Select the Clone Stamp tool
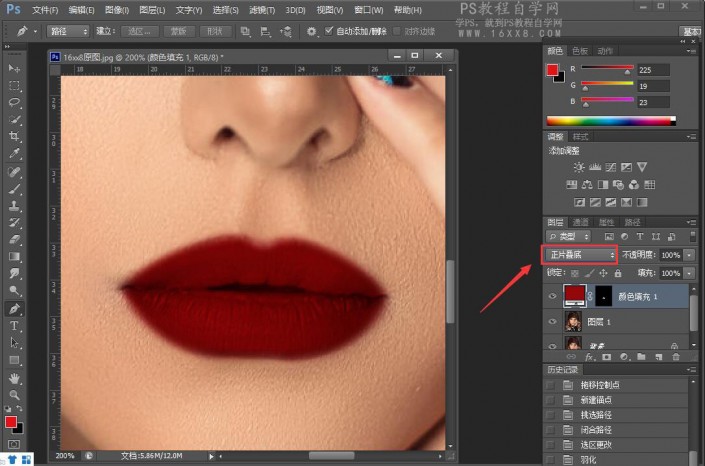 (x=14, y=206)
